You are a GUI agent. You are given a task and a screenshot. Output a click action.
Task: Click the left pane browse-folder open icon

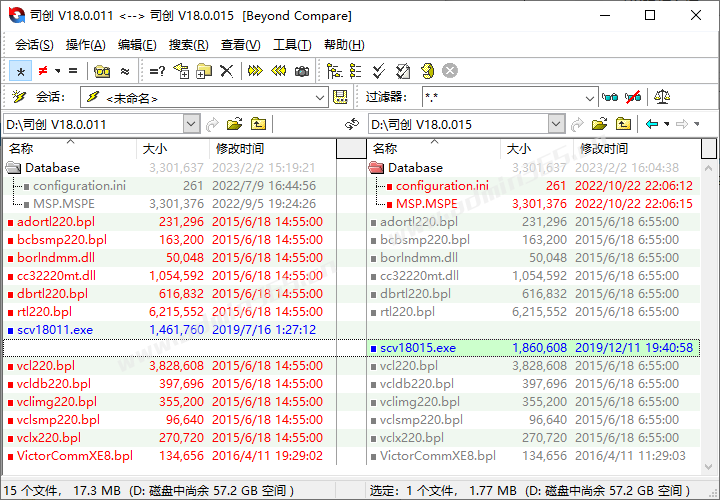[235, 124]
